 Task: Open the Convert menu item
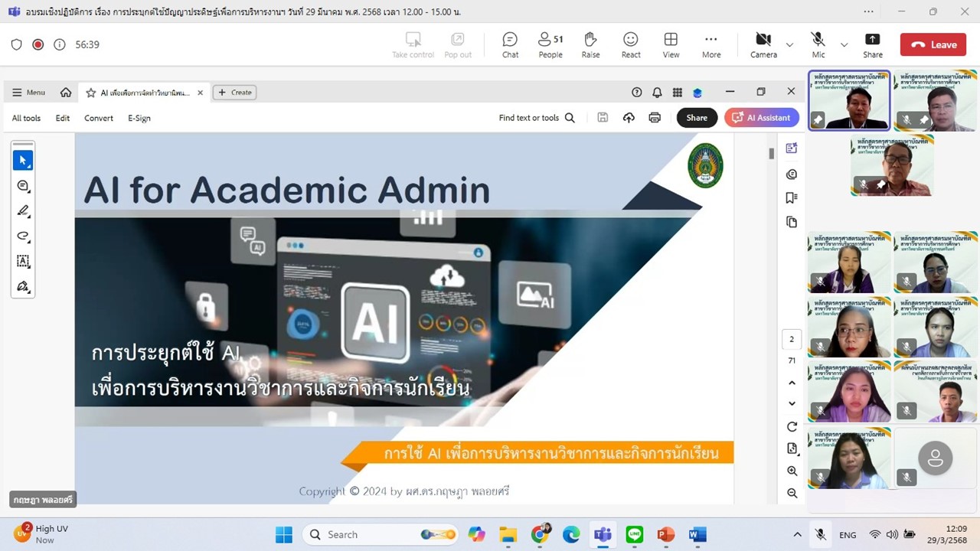pyautogui.click(x=99, y=118)
